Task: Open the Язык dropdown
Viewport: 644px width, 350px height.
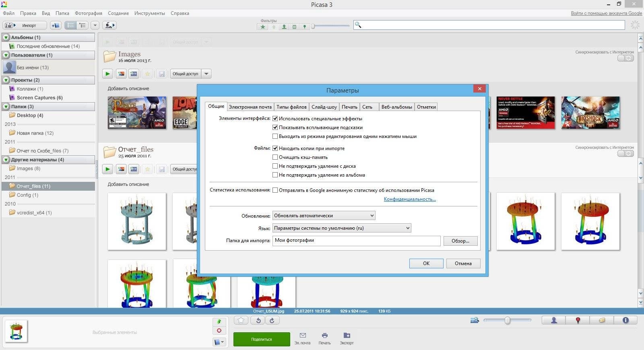Action: coord(342,228)
